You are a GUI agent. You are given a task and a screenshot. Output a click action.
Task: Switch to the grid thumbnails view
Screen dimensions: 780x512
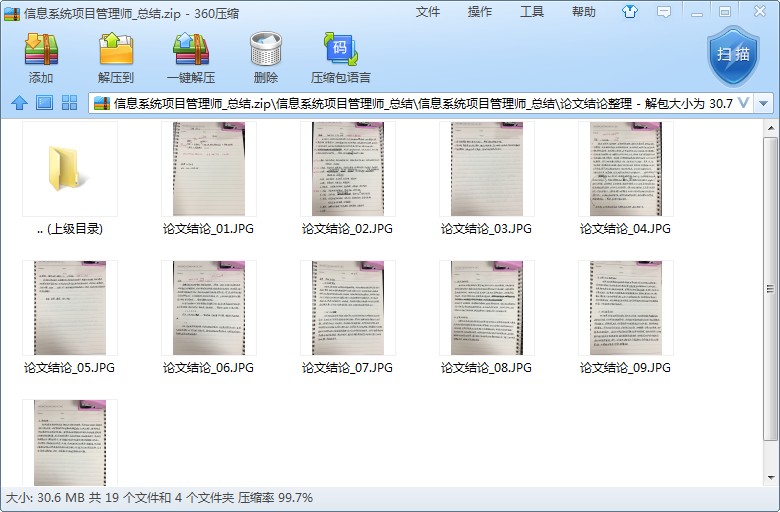point(70,103)
